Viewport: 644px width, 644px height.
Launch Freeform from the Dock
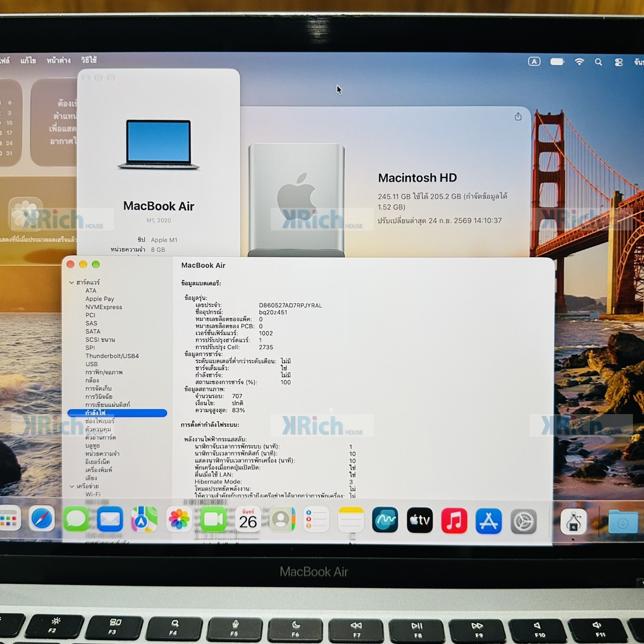pyautogui.click(x=385, y=521)
